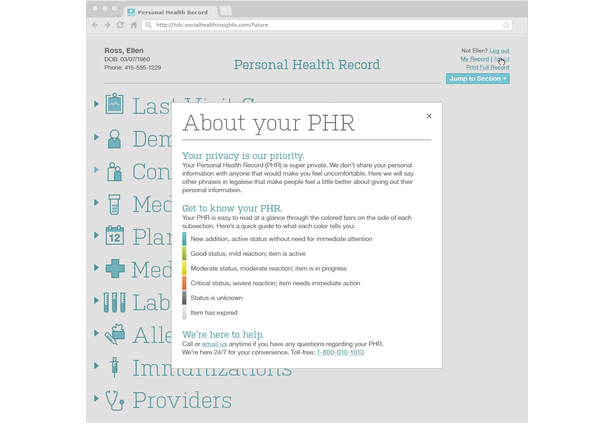Reload the page with refresh icon
Viewport: 615px width, 424px height.
tap(120, 25)
